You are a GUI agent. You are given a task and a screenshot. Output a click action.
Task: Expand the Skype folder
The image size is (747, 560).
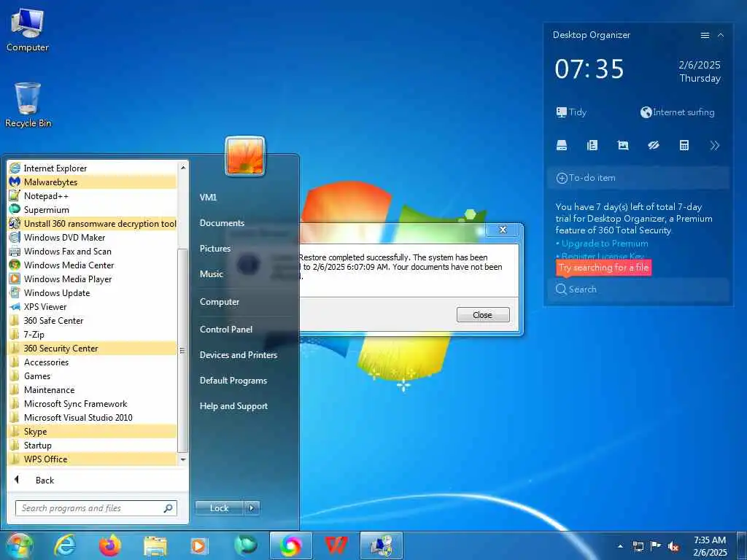click(93, 432)
